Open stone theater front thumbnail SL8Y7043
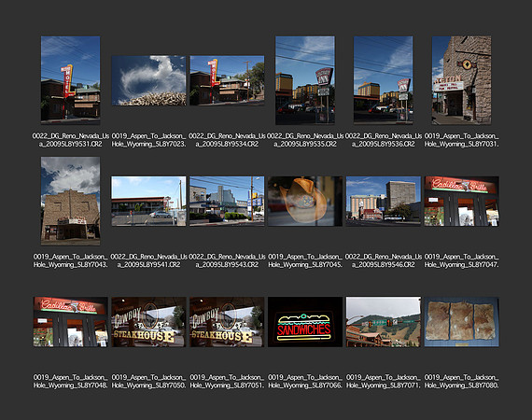Screen dimensions: 532x420 coord(71,201)
